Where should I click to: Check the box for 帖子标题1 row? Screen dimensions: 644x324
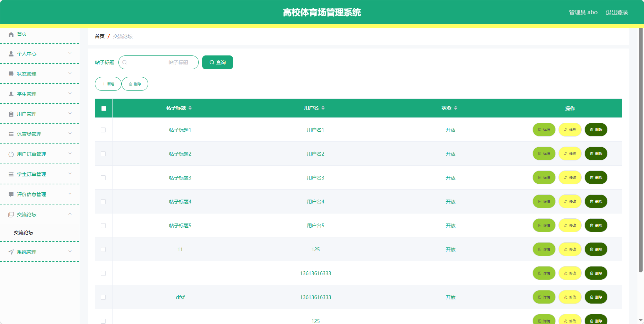pyautogui.click(x=103, y=130)
